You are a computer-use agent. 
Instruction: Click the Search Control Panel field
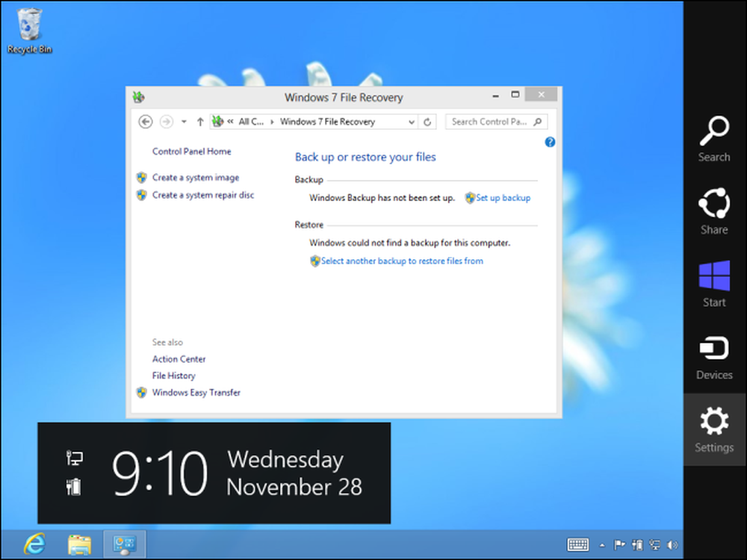point(497,122)
